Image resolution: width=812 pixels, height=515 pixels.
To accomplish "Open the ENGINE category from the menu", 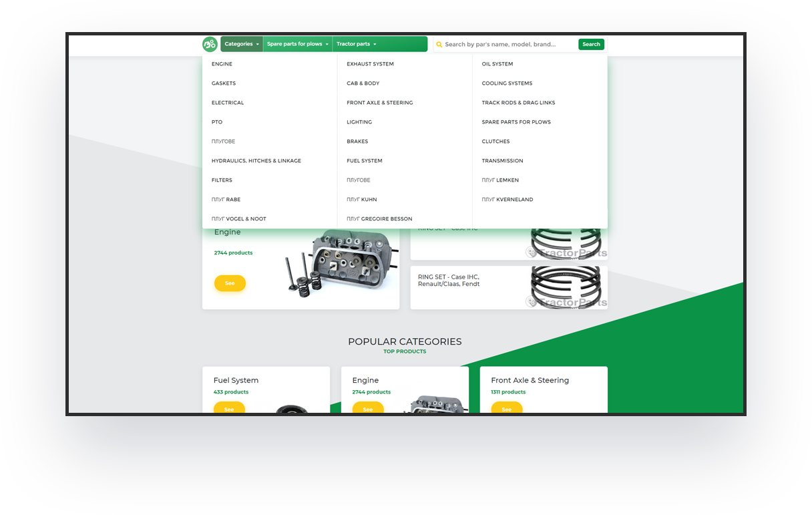I will point(222,63).
